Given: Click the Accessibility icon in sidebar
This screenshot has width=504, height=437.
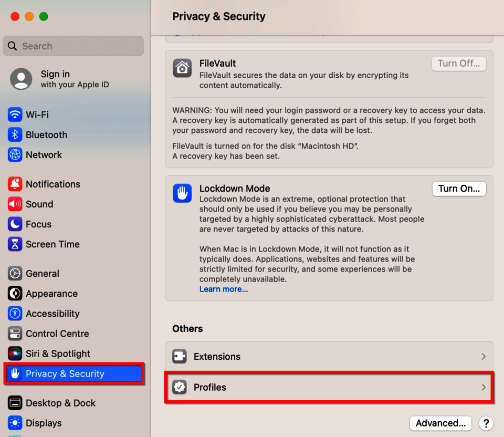Looking at the screenshot, I should (x=15, y=314).
